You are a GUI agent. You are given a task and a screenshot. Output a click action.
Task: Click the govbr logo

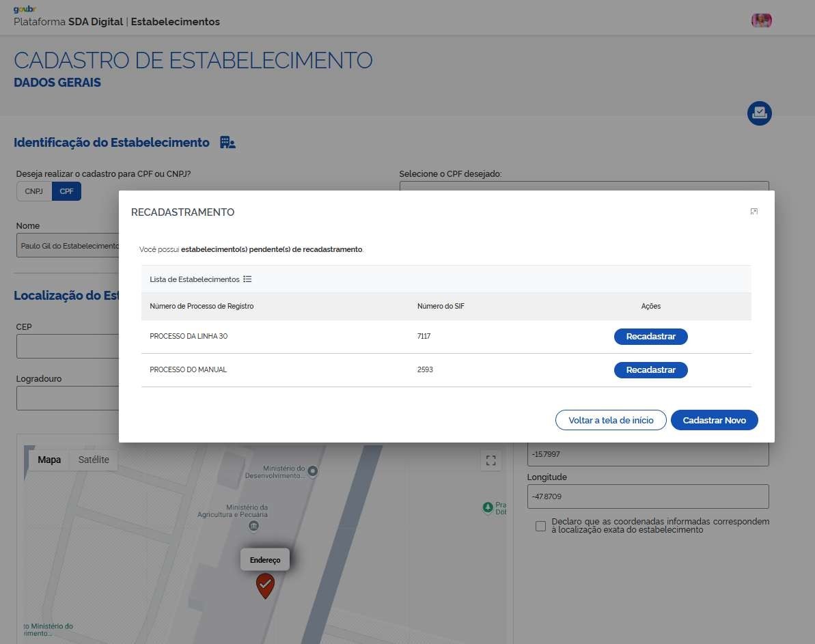pos(25,9)
